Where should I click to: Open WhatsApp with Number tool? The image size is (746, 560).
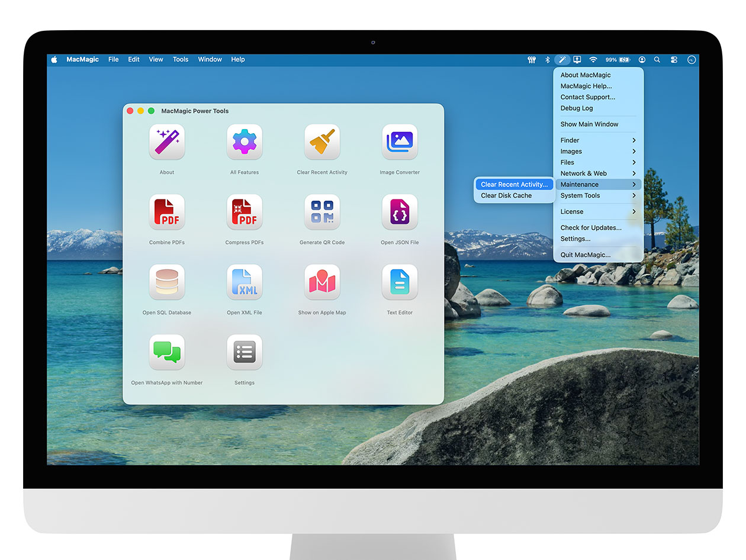pyautogui.click(x=166, y=352)
